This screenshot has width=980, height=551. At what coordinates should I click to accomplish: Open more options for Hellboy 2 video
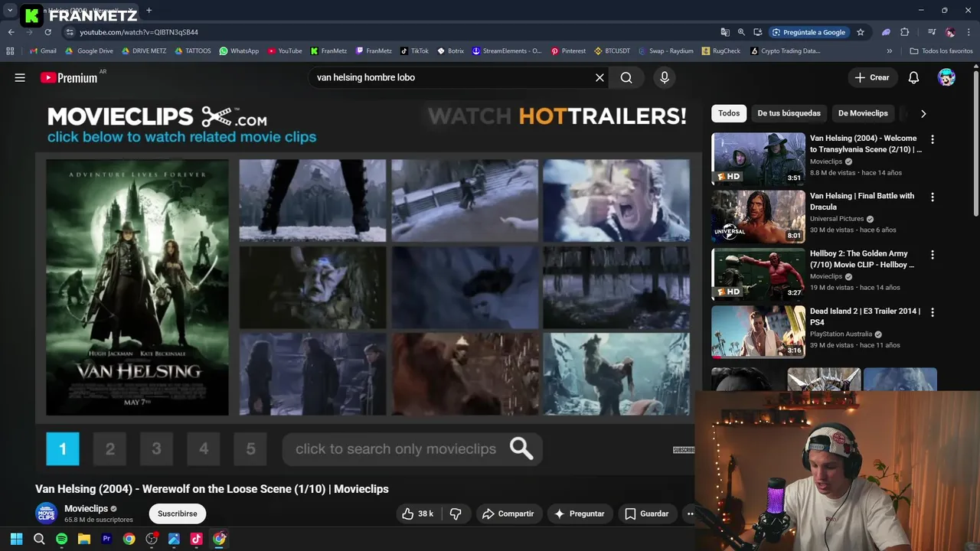[932, 254]
